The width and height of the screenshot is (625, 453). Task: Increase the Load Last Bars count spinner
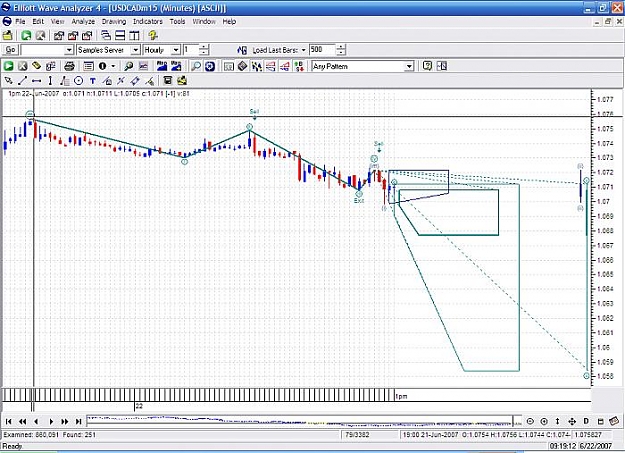pos(341,47)
